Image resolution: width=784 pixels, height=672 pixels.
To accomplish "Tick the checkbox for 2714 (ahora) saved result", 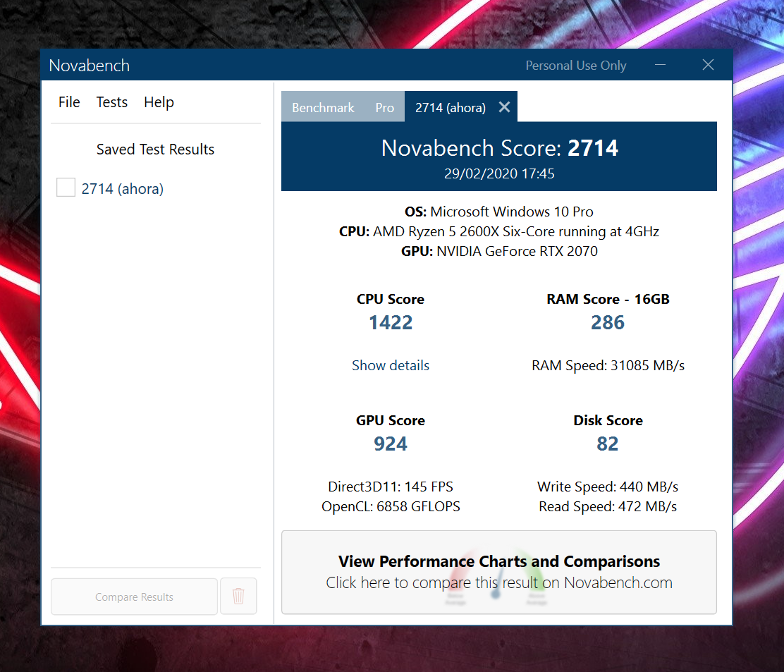I will coord(66,188).
